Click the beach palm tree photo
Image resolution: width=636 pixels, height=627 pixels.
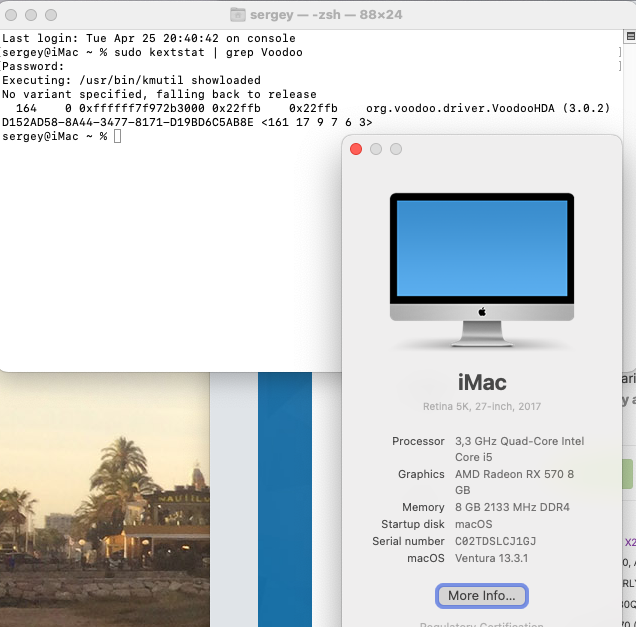(105, 500)
